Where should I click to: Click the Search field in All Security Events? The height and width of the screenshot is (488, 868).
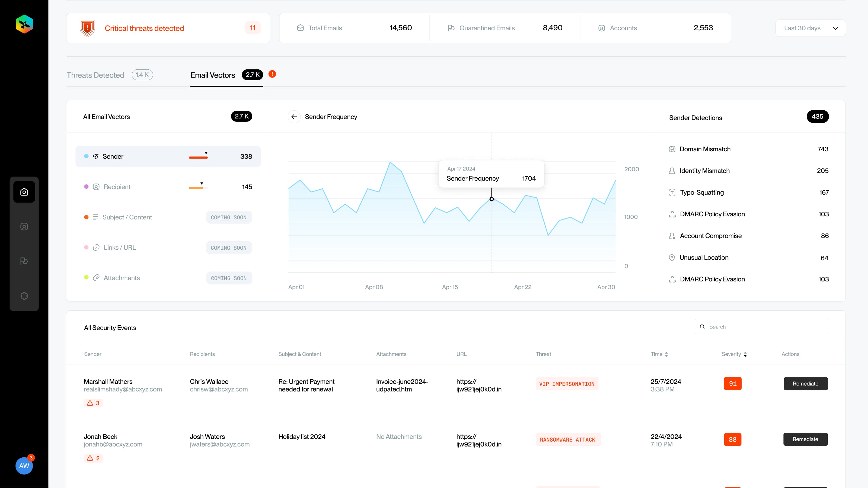click(761, 326)
